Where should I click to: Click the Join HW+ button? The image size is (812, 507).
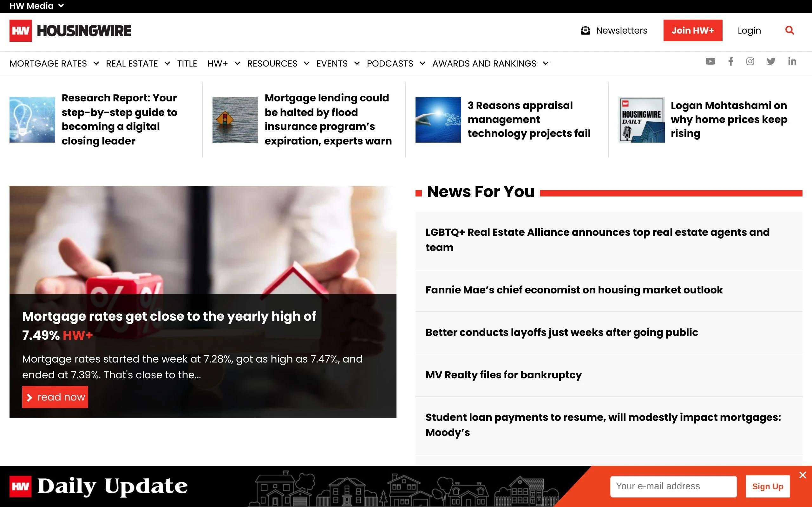pos(692,30)
